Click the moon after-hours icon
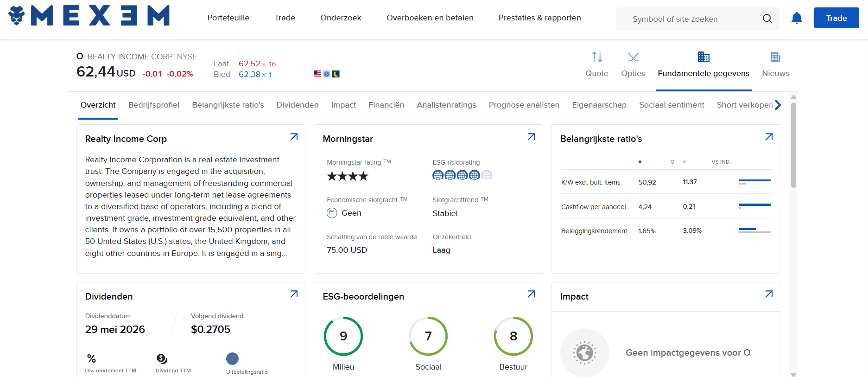 [x=336, y=74]
